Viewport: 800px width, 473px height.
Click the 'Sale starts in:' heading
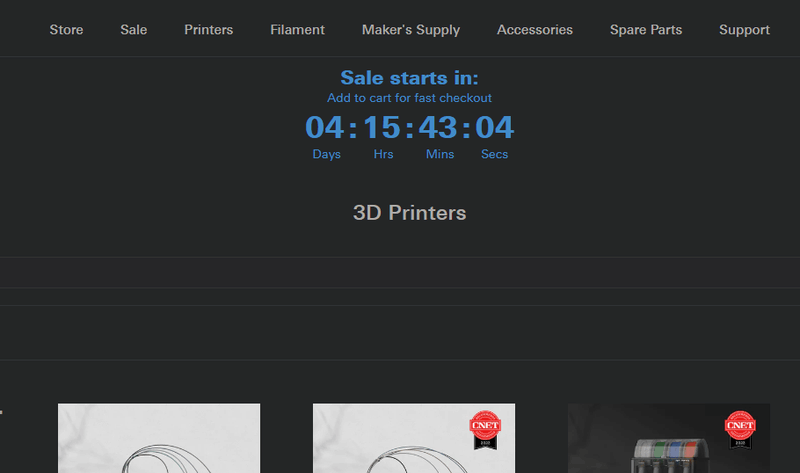[x=409, y=78]
